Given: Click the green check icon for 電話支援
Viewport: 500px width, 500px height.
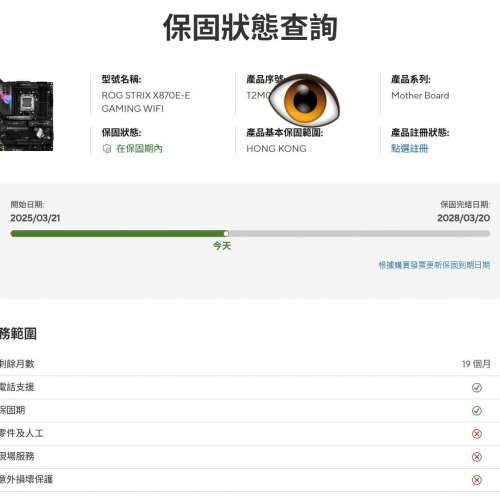Looking at the screenshot, I should (477, 387).
